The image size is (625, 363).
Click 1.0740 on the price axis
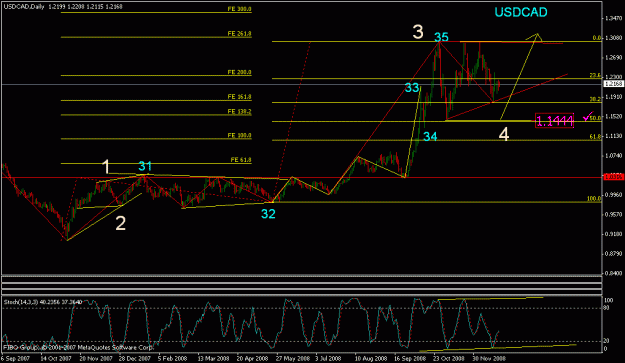tap(614, 155)
